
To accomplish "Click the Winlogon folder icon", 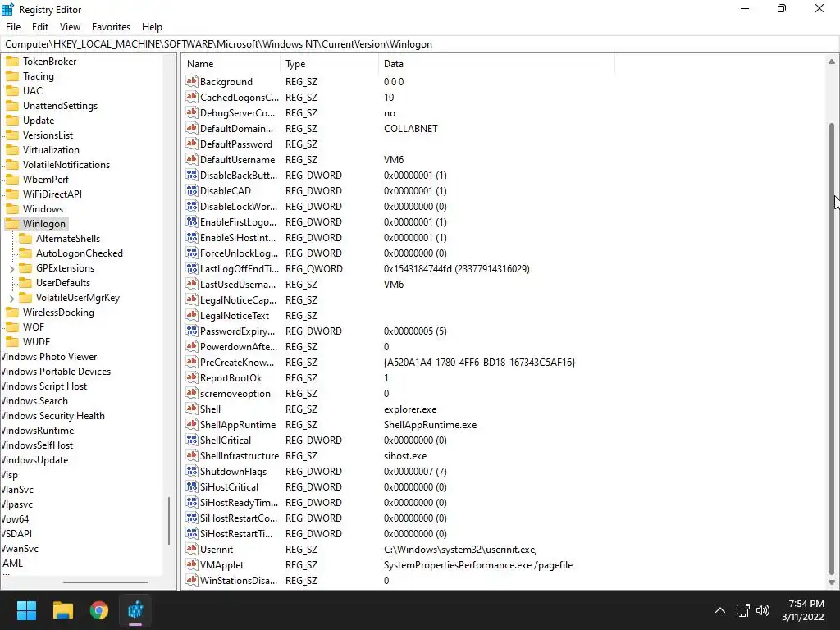I will tap(12, 223).
